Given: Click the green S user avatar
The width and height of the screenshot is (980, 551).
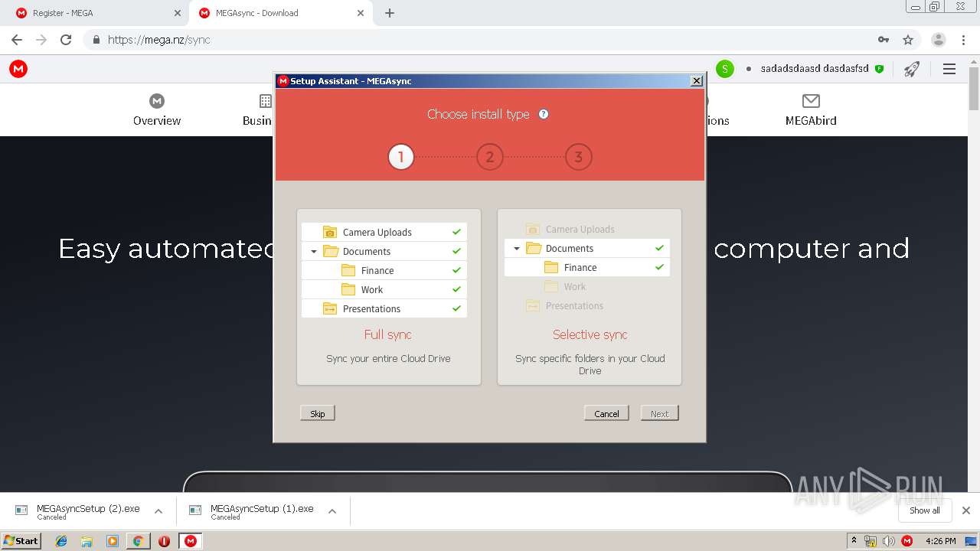Looking at the screenshot, I should pos(725,69).
